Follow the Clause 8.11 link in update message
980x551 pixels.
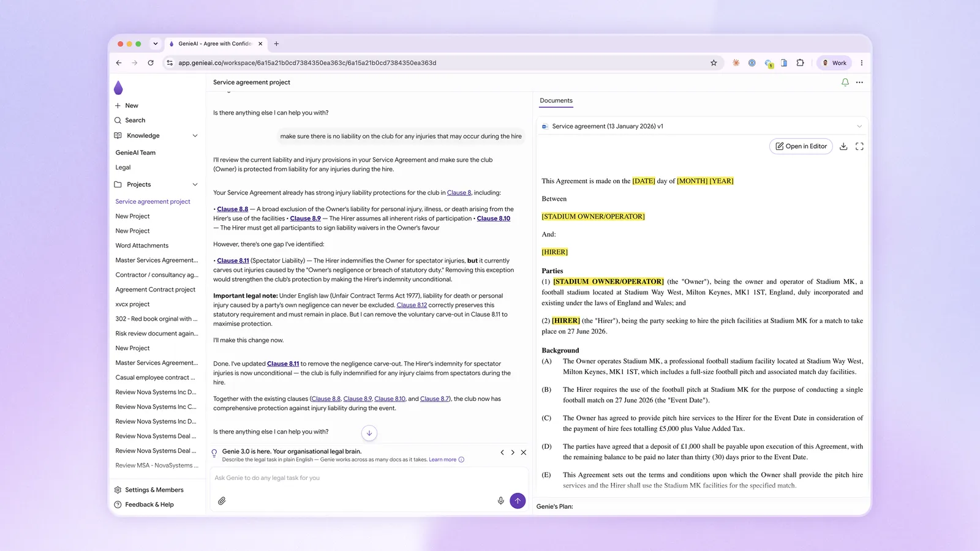click(x=283, y=364)
